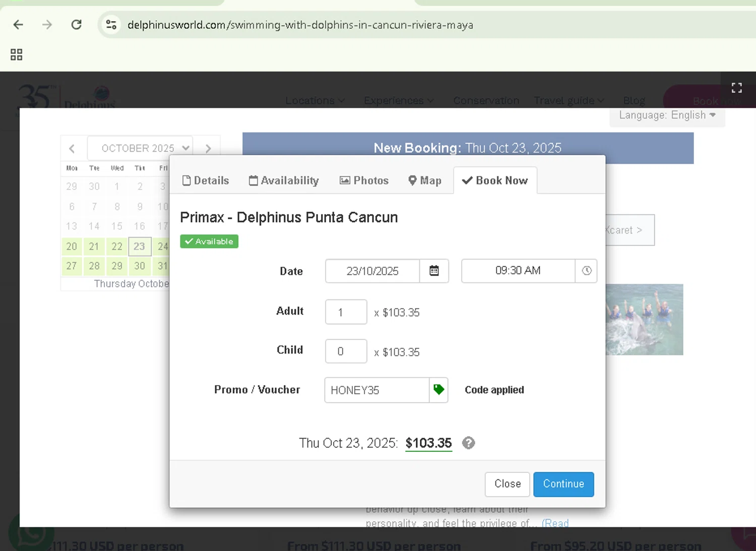
Task: Show price help question mark icon
Action: coord(469,443)
